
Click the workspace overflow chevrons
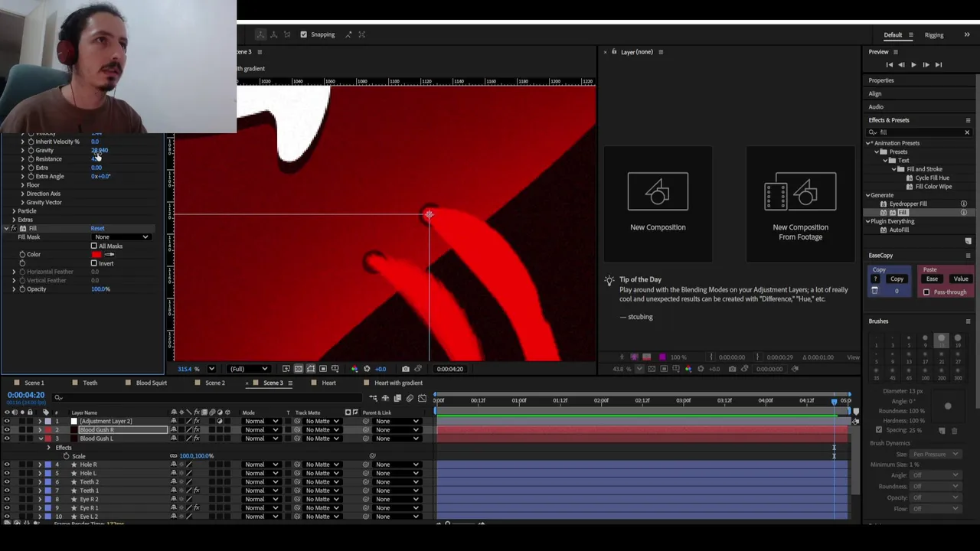(x=966, y=35)
